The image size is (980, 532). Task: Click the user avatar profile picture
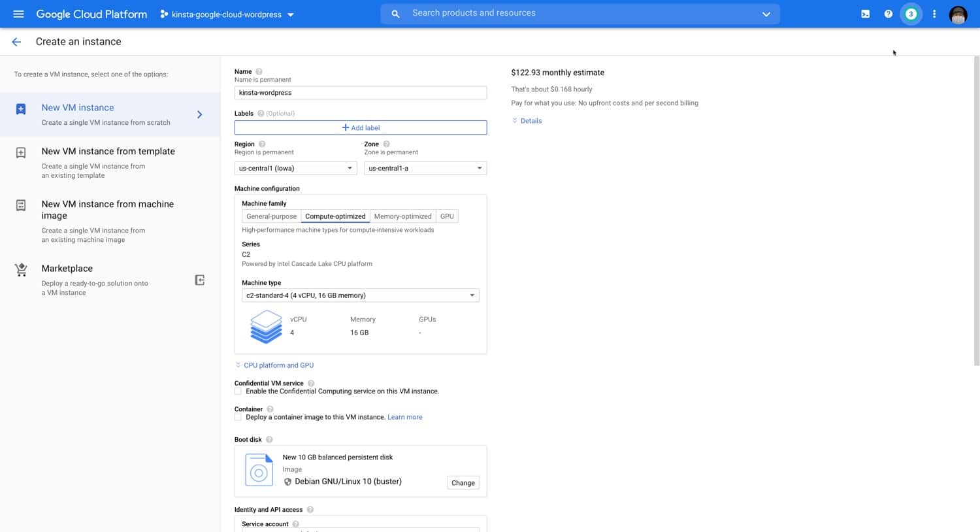[958, 14]
